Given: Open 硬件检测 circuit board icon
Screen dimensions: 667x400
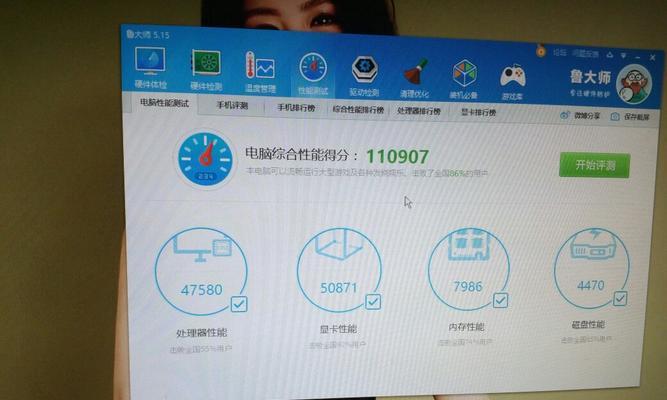Looking at the screenshot, I should (x=206, y=64).
